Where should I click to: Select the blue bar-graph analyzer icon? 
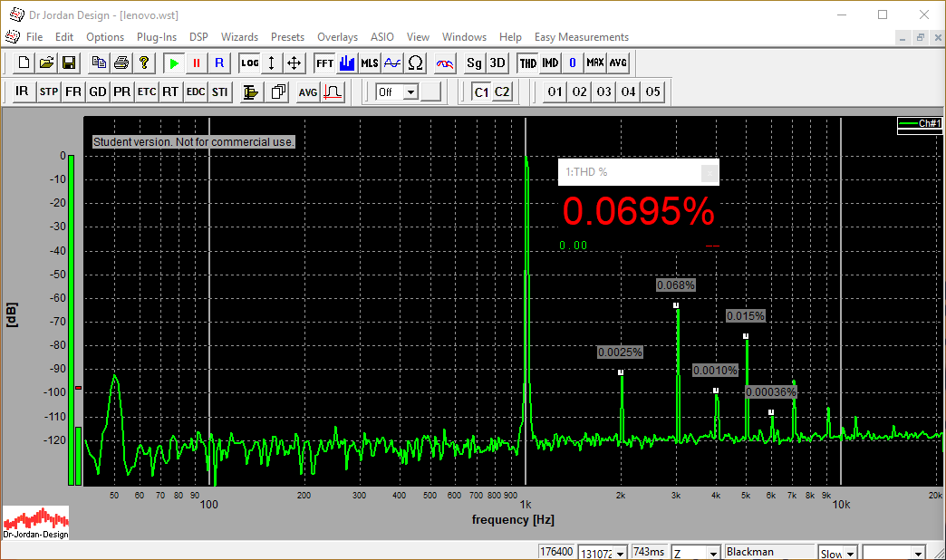[x=347, y=63]
